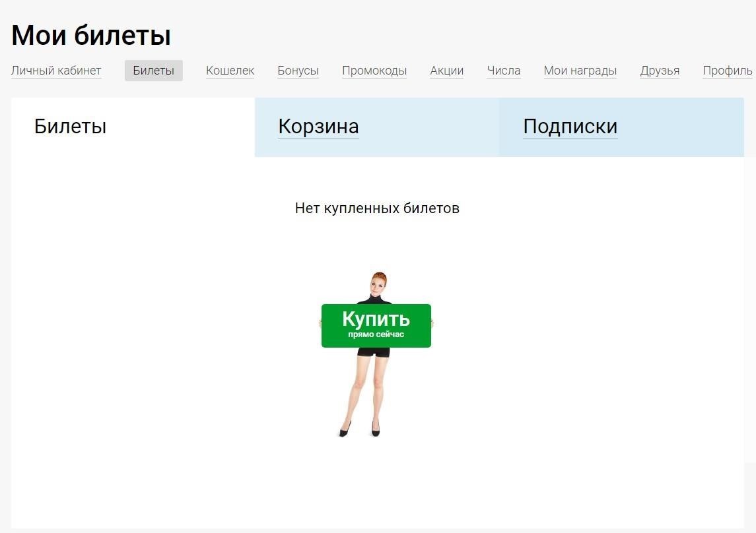
Task: Select the large Билеты tab
Action: click(x=133, y=127)
